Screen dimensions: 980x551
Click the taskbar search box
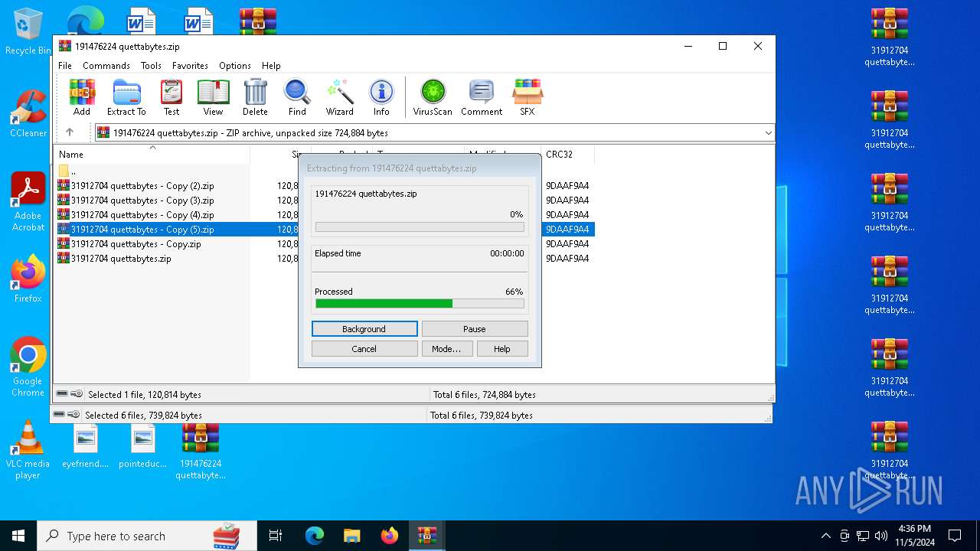coord(147,536)
